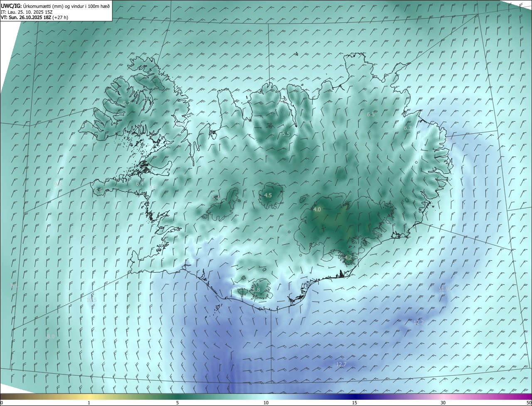
Task: Click the VT: Sun. 26.10.2025 18Z line
Action: [x=34, y=17]
